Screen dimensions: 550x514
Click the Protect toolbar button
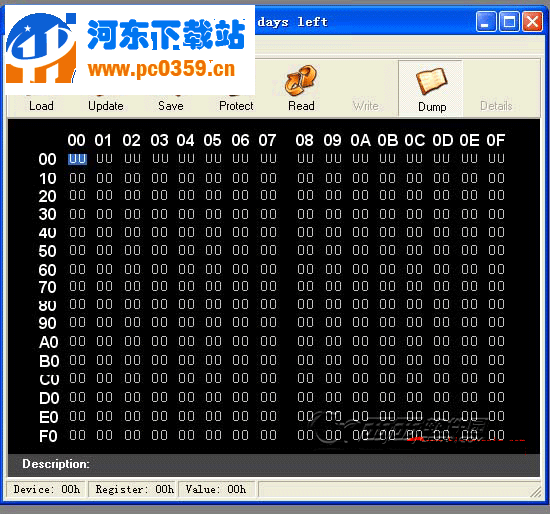[x=236, y=106]
